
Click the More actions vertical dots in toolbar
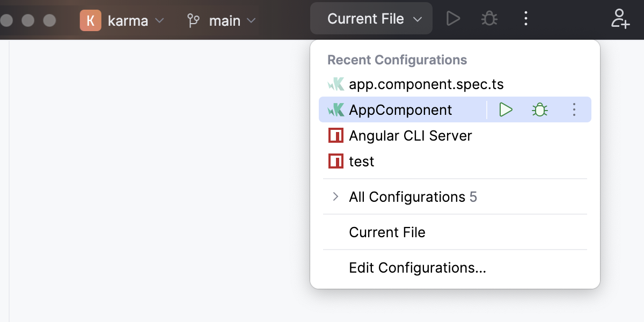pyautogui.click(x=525, y=18)
